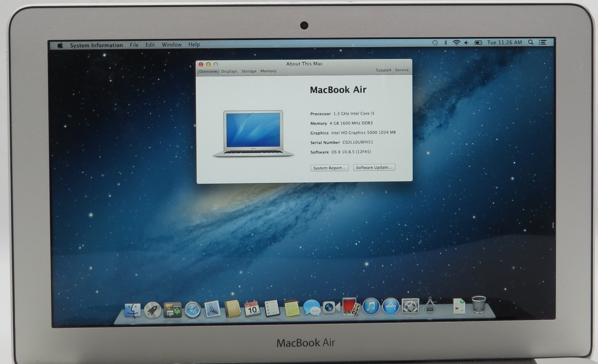Click the System Report button
The image size is (598, 364).
tap(330, 168)
